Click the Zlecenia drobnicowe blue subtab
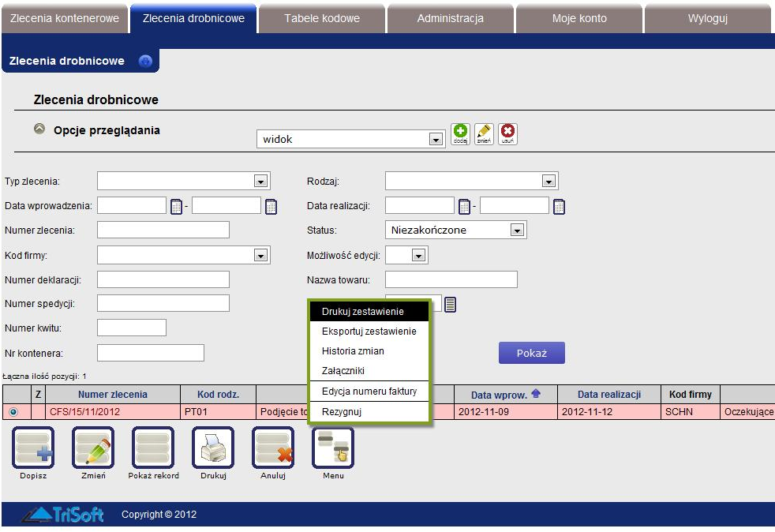 80,61
